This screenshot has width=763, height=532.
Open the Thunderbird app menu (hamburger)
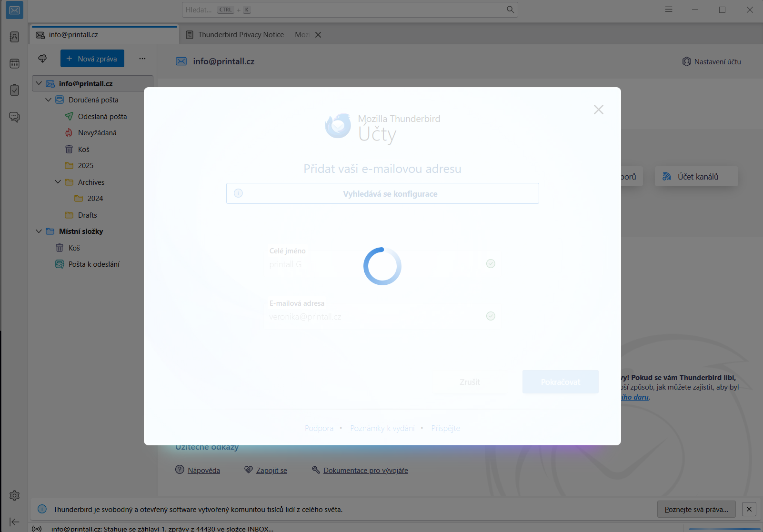click(669, 10)
